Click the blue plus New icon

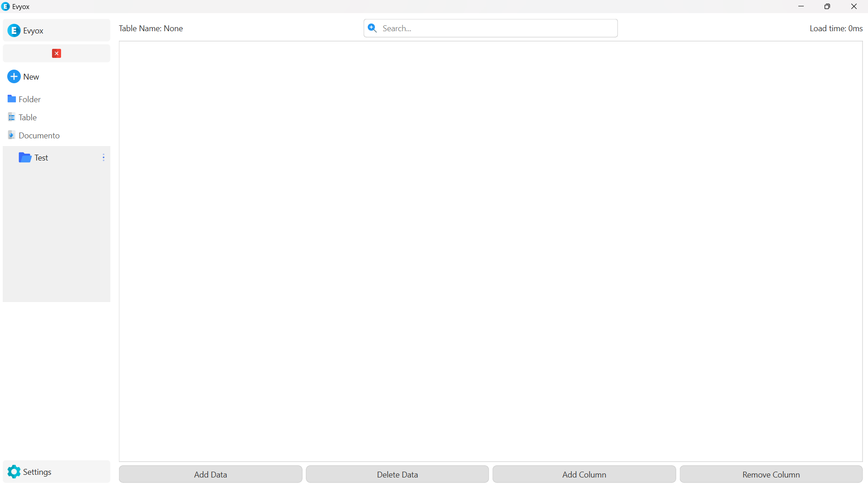click(x=14, y=76)
